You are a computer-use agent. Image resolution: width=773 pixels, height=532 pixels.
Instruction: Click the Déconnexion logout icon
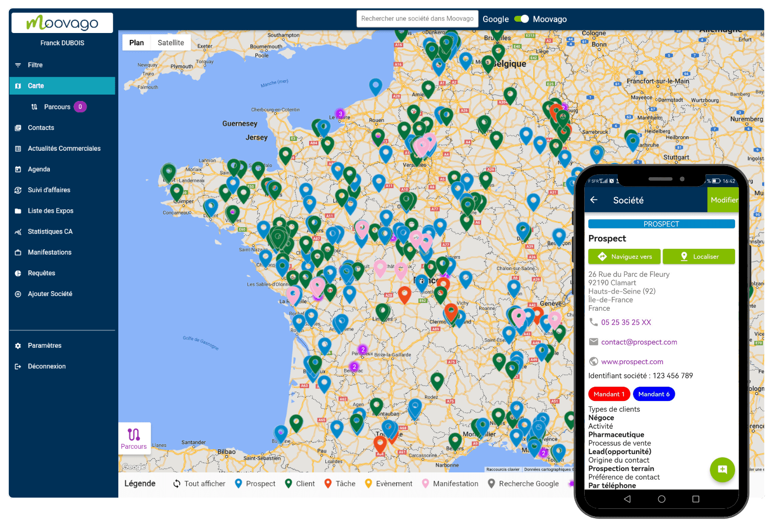pos(18,366)
